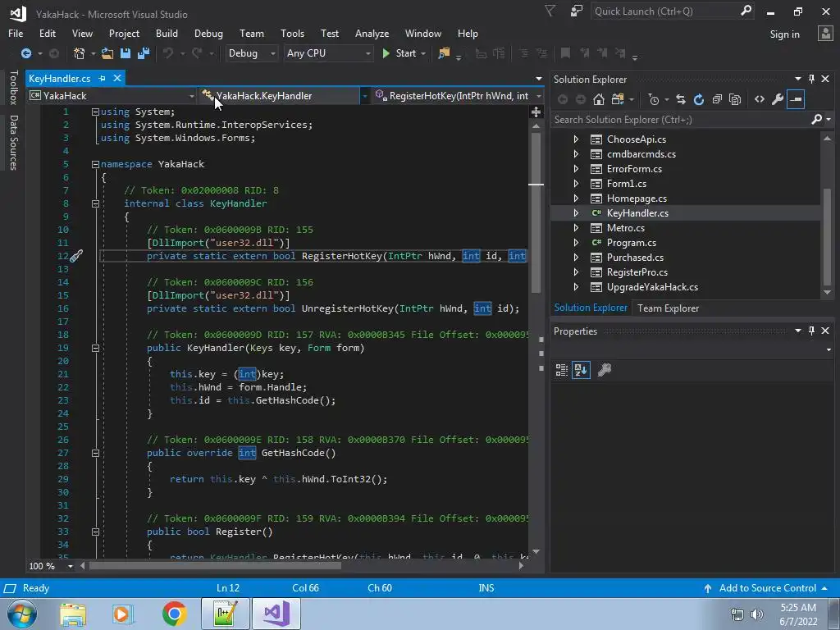Click the Home icon in Solution Explorer
This screenshot has width=840, height=630.
[x=598, y=99]
